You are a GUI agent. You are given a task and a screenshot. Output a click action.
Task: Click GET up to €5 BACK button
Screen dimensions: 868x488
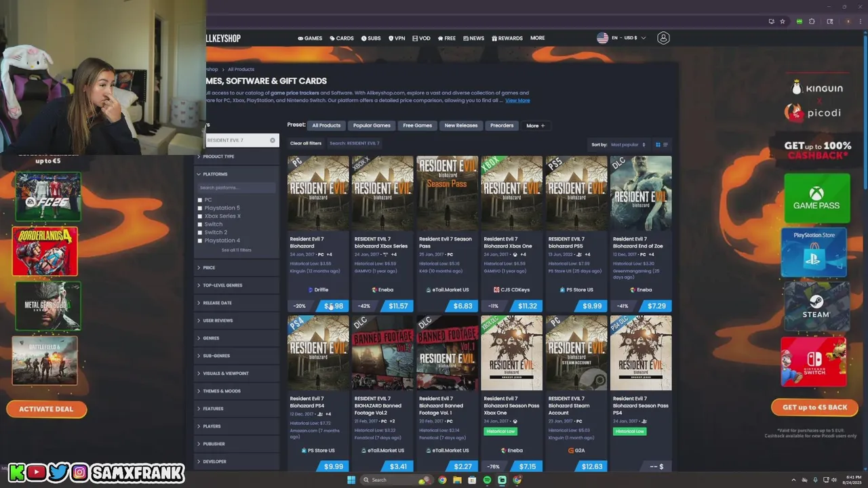814,407
